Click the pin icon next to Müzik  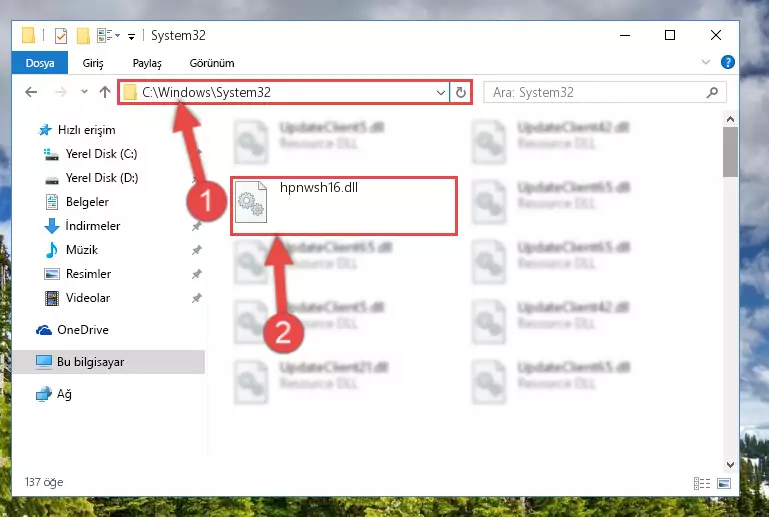197,250
